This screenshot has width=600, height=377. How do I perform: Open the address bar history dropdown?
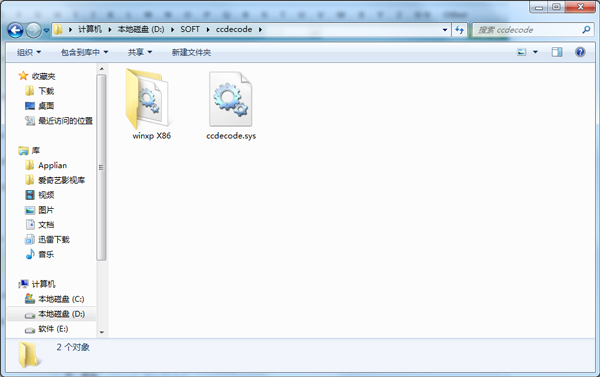(x=445, y=29)
